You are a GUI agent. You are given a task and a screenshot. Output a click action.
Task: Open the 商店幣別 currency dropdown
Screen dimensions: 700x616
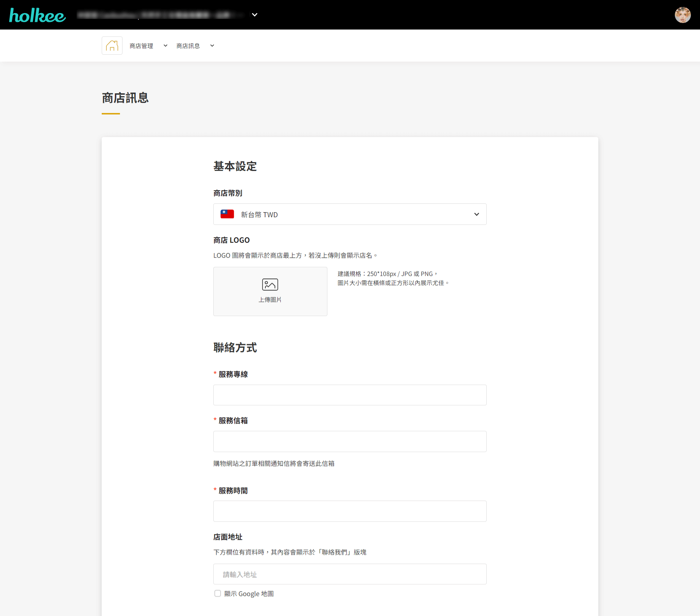[350, 214]
